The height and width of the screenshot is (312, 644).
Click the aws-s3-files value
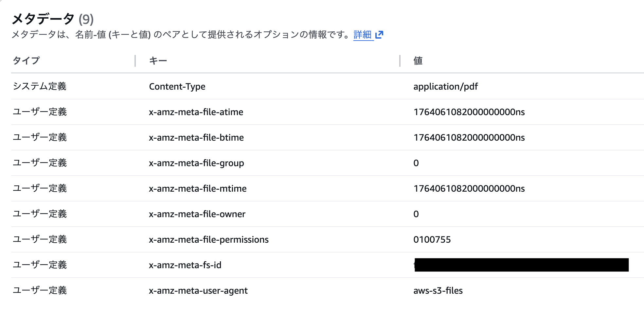point(438,291)
